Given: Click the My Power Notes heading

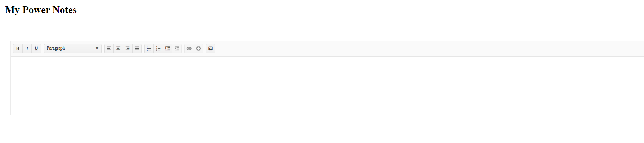Looking at the screenshot, I should click(x=41, y=10).
